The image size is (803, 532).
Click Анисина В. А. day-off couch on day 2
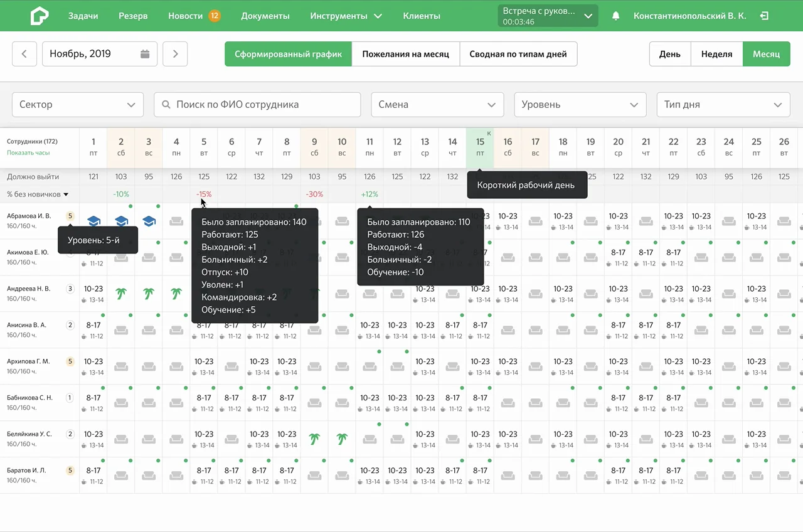tap(121, 330)
